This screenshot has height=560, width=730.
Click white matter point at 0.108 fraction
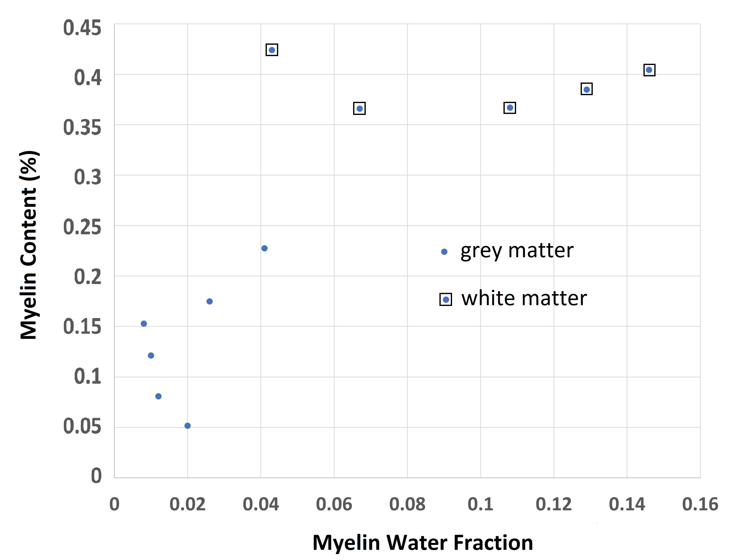[510, 108]
